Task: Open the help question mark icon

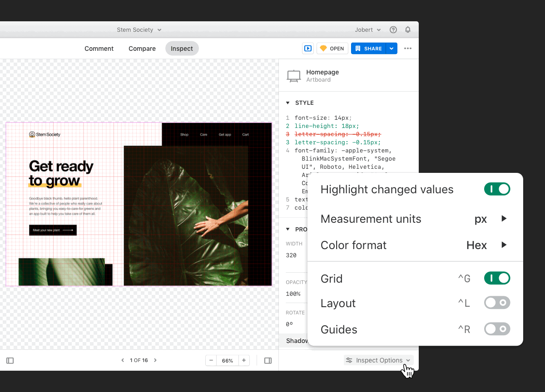Action: (393, 30)
